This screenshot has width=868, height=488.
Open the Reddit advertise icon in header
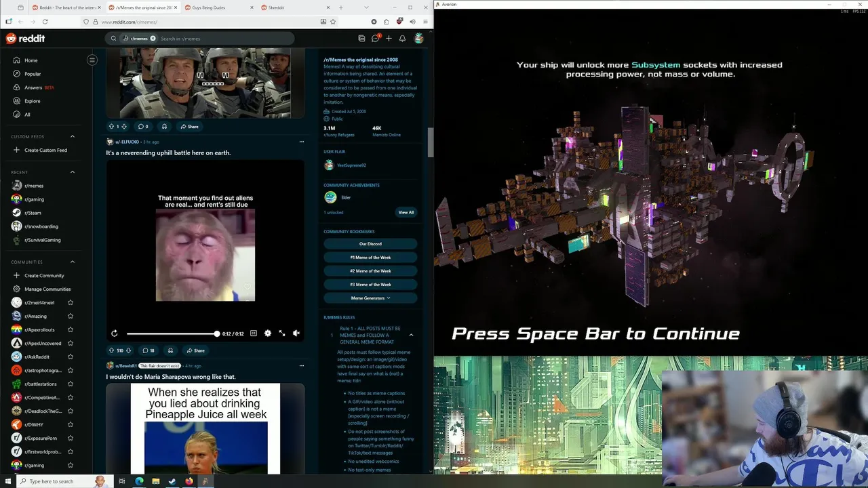tap(361, 39)
